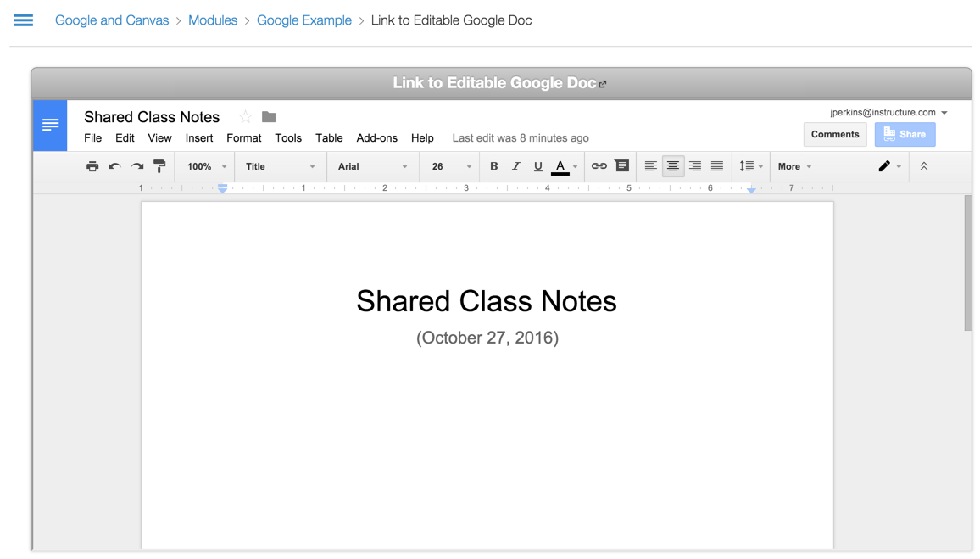The height and width of the screenshot is (559, 980).
Task: Click the left indent marker on ruler
Action: click(222, 188)
